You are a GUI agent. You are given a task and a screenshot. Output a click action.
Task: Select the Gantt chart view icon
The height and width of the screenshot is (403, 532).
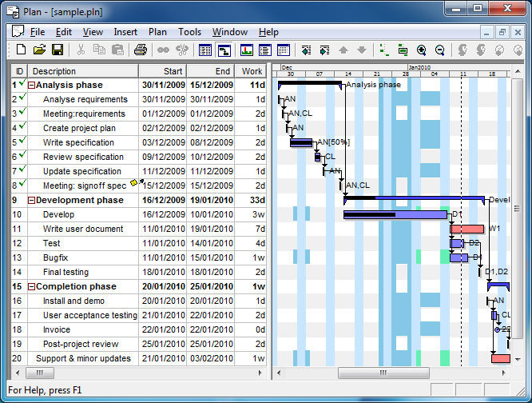point(224,50)
